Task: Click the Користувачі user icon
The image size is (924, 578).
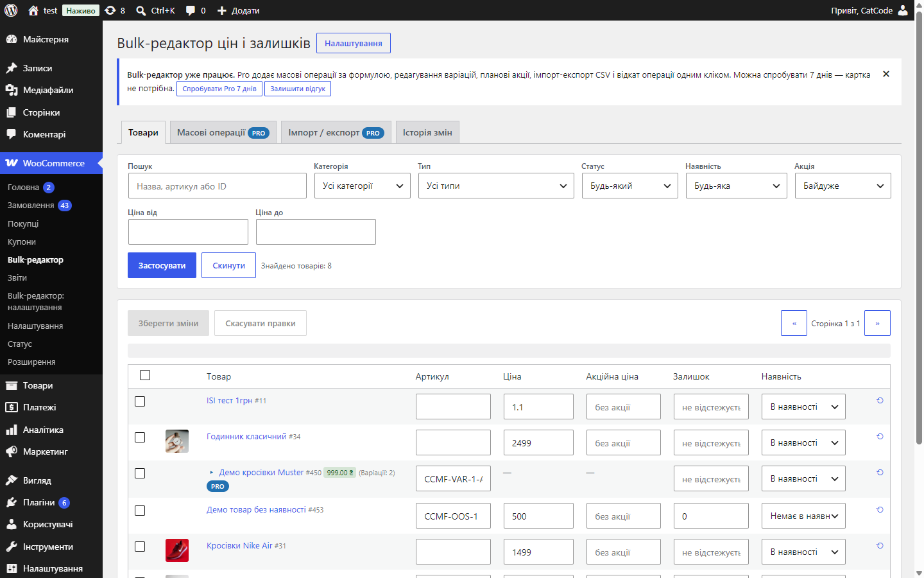Action: point(12,524)
